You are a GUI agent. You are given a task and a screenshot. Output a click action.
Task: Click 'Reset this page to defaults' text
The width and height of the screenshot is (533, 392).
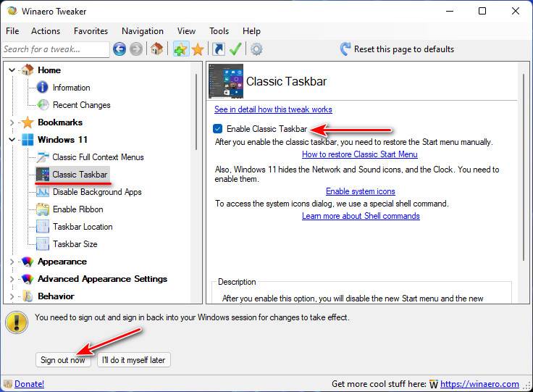tap(404, 49)
